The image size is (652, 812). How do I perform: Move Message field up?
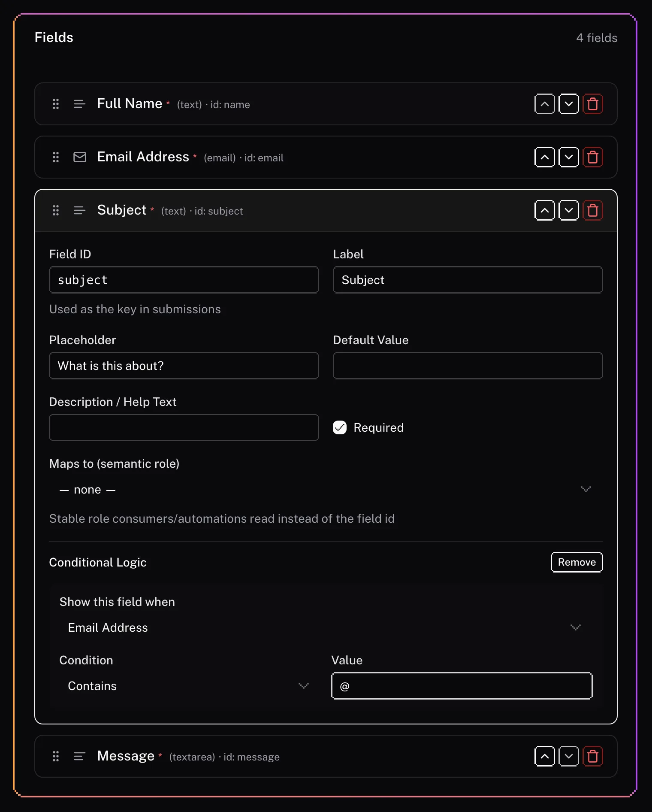point(544,756)
